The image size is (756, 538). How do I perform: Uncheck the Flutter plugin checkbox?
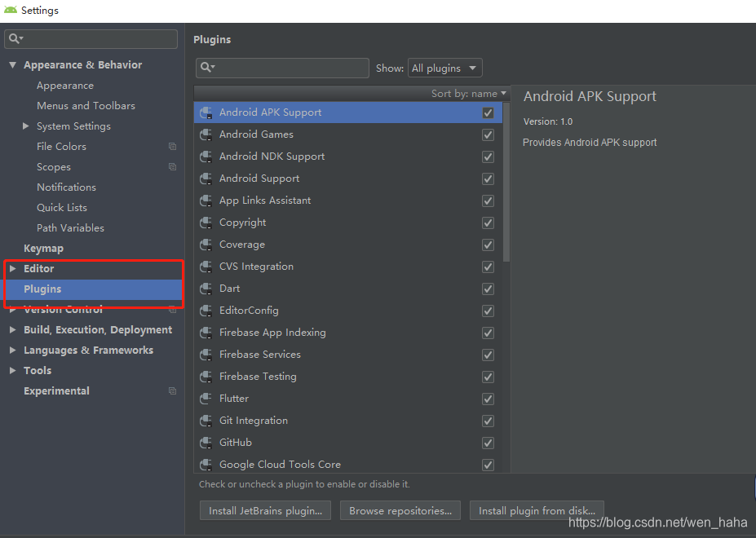point(488,399)
